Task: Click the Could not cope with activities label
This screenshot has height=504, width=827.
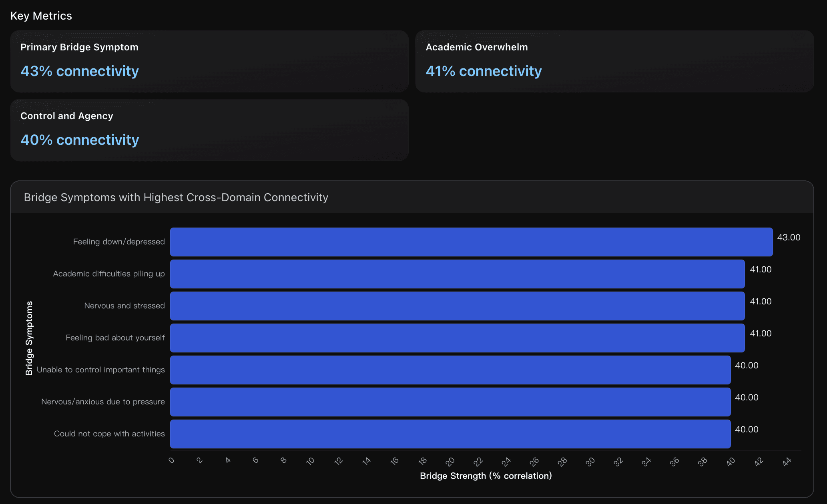Action: pos(109,434)
